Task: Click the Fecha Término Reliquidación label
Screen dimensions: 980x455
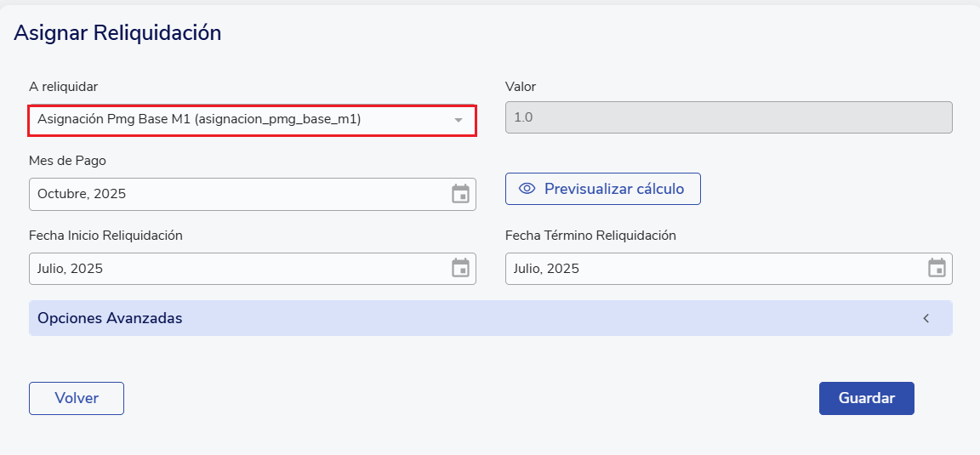Action: [590, 236]
